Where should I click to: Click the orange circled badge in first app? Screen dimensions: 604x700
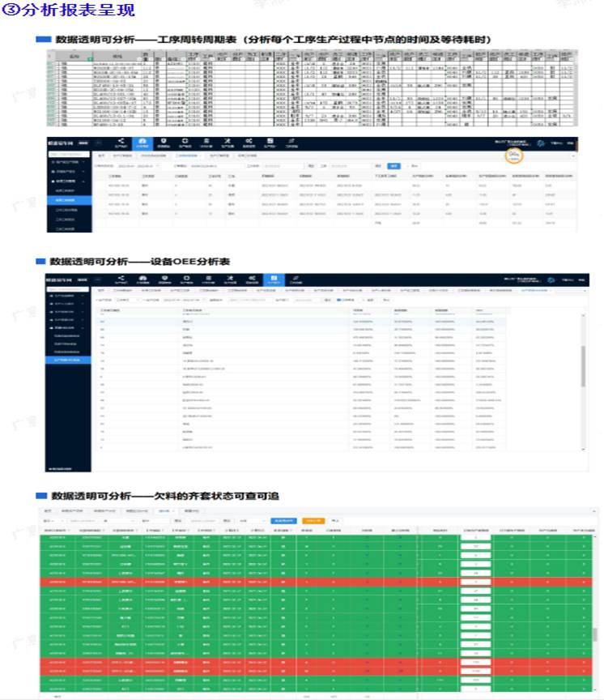coord(513,156)
